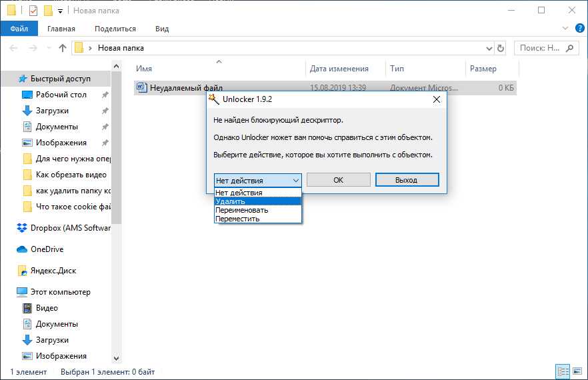This screenshot has width=588, height=380.
Task: Open Быстрый доступ in the sidebar
Action: tap(61, 79)
